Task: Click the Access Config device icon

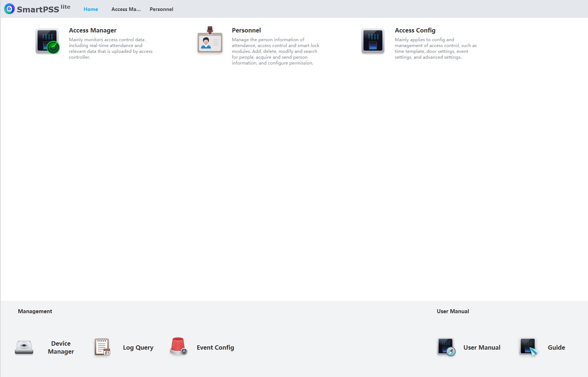Action: click(373, 41)
